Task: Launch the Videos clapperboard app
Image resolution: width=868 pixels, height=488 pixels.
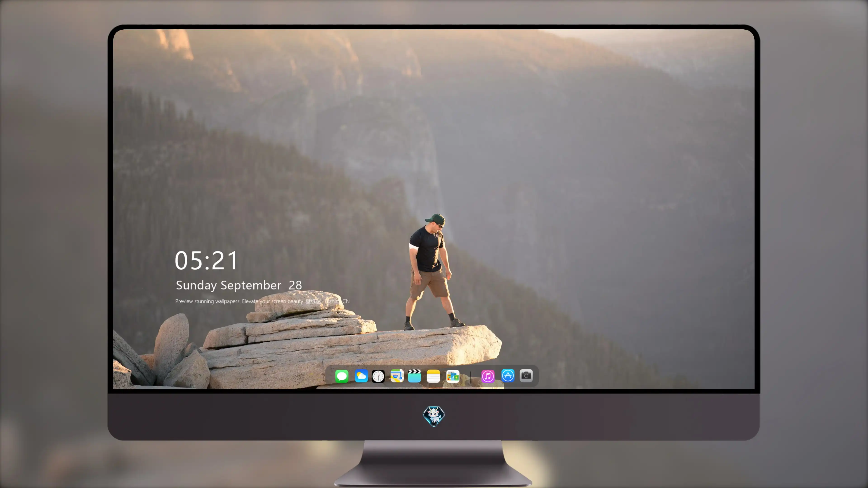Action: coord(415,376)
